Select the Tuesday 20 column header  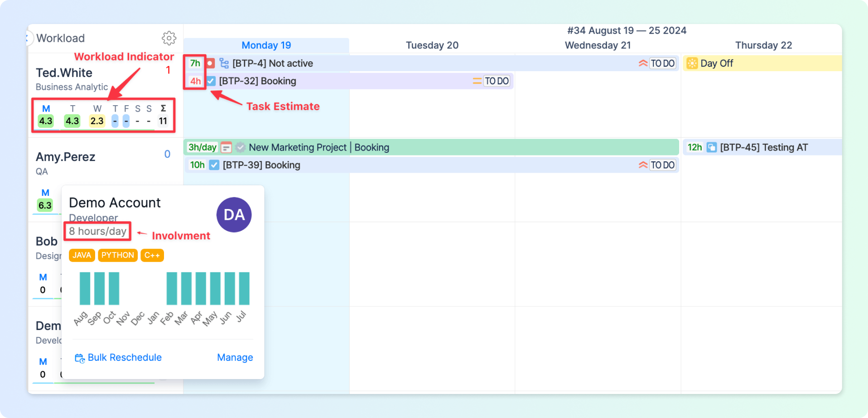pos(432,45)
